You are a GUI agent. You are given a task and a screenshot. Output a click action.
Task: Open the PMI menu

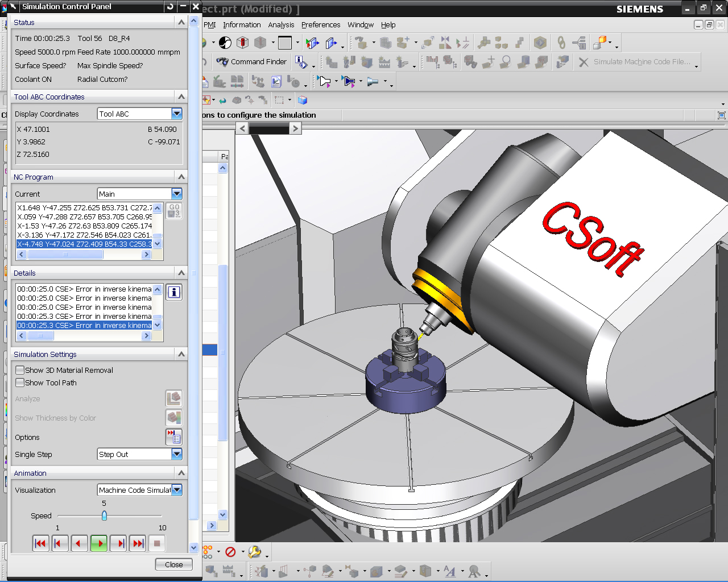click(x=210, y=25)
